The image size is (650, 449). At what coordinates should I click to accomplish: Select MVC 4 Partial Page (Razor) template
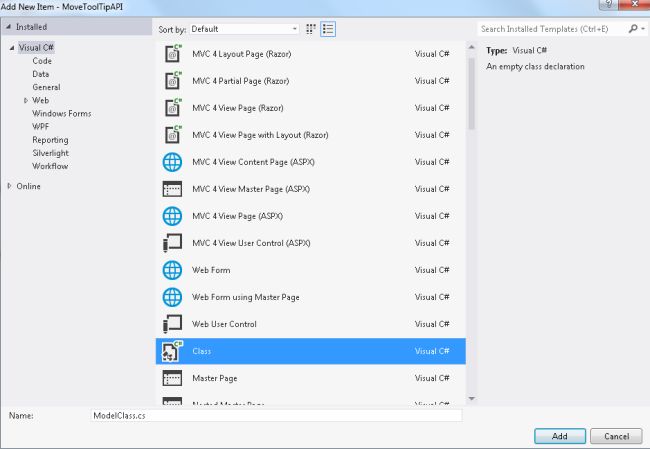coord(310,81)
